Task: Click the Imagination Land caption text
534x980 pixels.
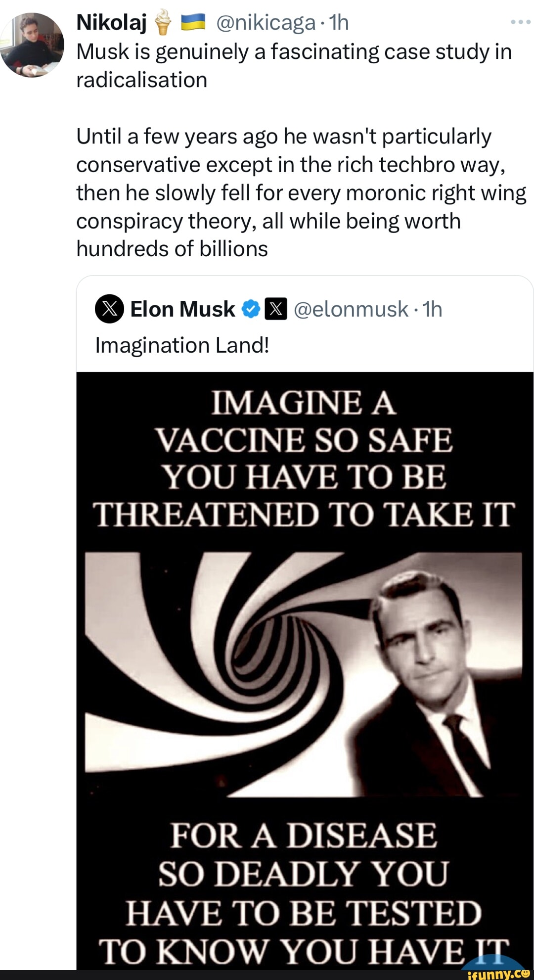Action: 181,345
